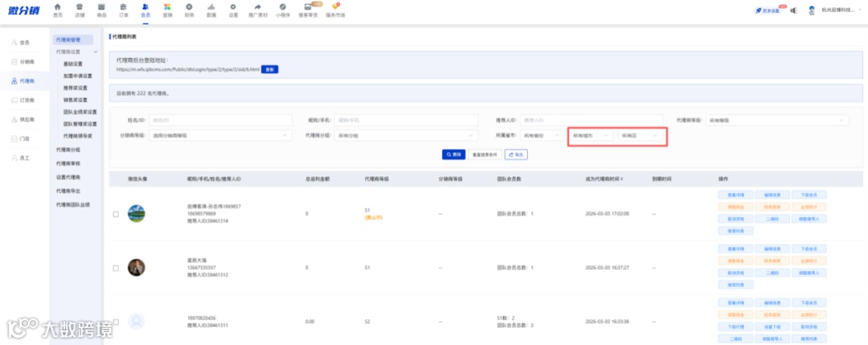The height and width of the screenshot is (345, 868).
Task: Open the 分销商等级 dropdown
Action: point(220,135)
